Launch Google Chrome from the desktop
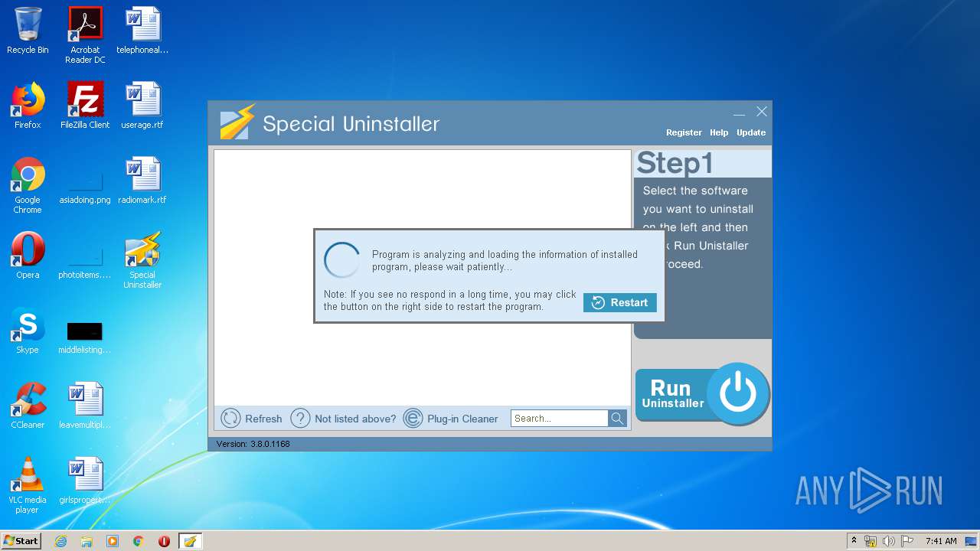980x551 pixels. point(28,185)
